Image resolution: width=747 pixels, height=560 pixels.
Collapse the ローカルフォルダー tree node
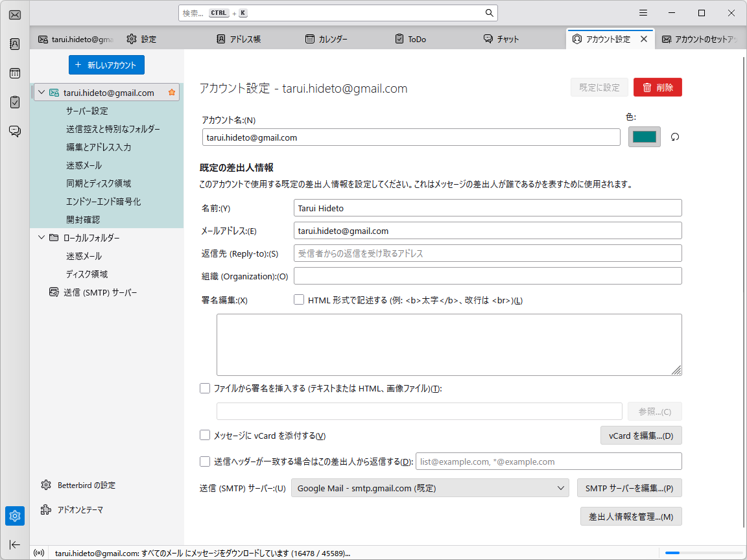(41, 237)
